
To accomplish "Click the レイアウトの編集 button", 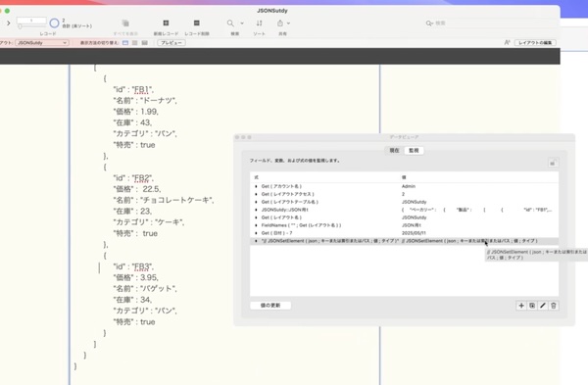I will click(x=535, y=43).
